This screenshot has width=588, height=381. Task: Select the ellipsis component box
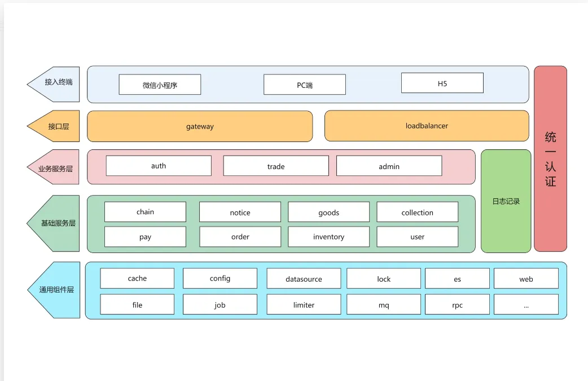click(526, 305)
